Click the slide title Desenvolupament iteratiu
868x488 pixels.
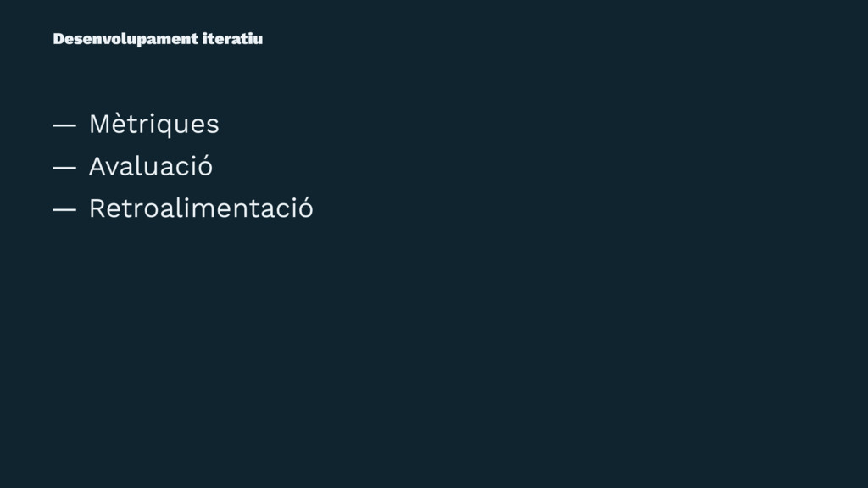tap(158, 39)
